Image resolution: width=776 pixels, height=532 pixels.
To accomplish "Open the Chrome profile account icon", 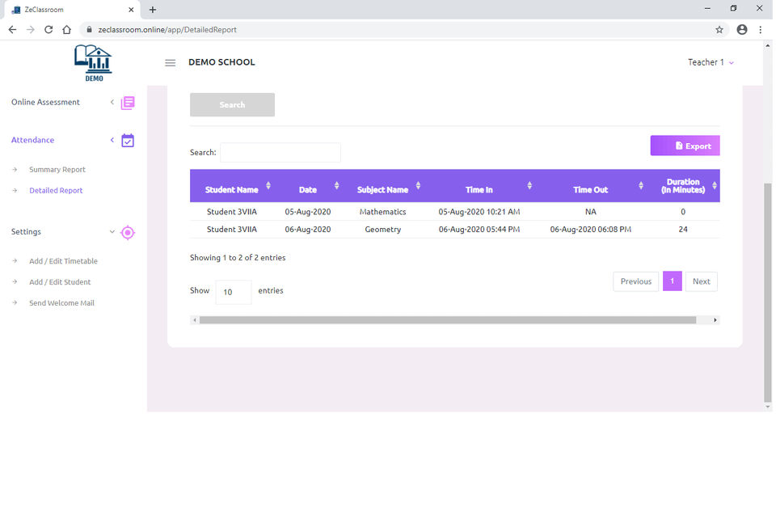I will tap(742, 30).
